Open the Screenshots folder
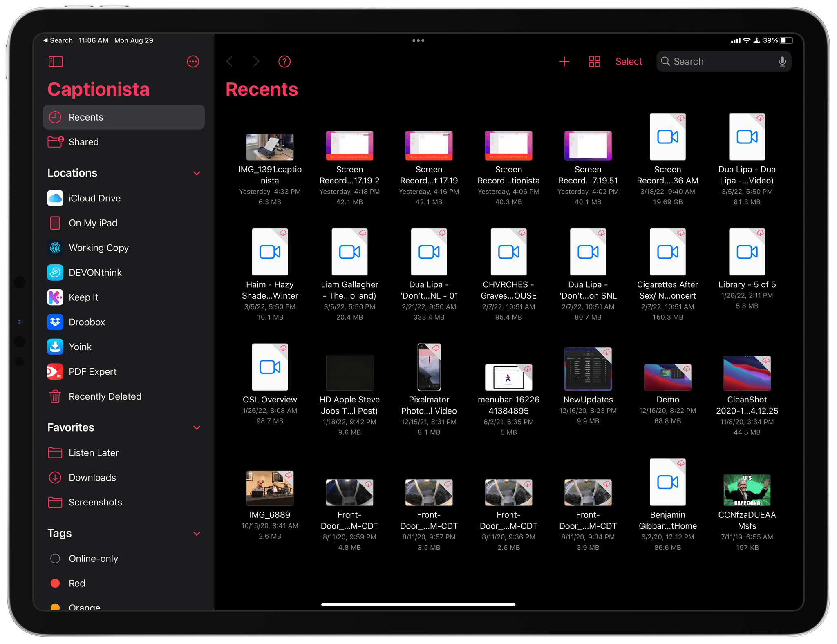Viewport: 837px width, 644px height. click(124, 502)
